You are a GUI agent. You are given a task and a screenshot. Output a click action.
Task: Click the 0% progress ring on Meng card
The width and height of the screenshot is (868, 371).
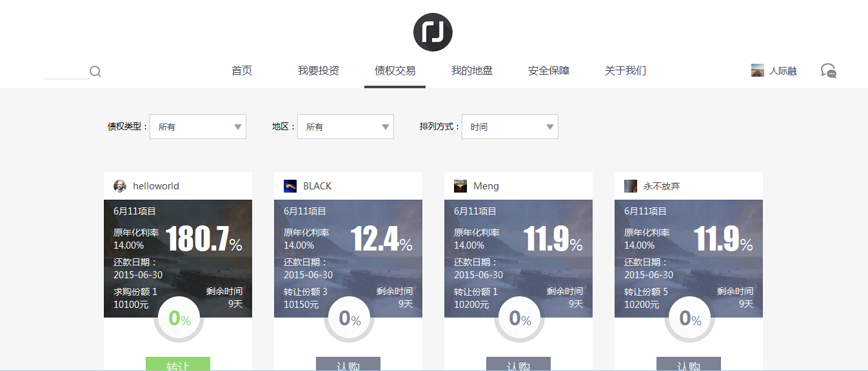click(520, 318)
